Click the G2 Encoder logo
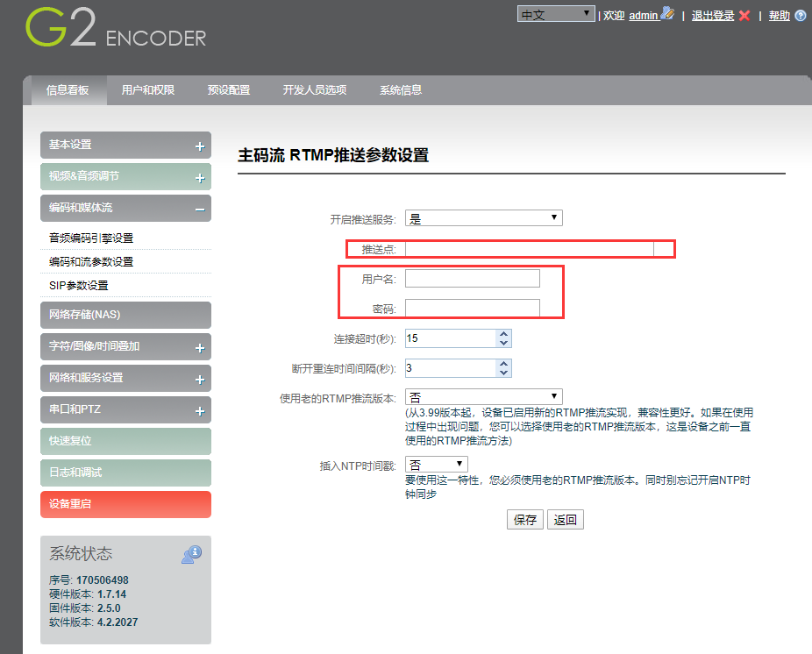This screenshot has height=654, width=812. coord(116,27)
